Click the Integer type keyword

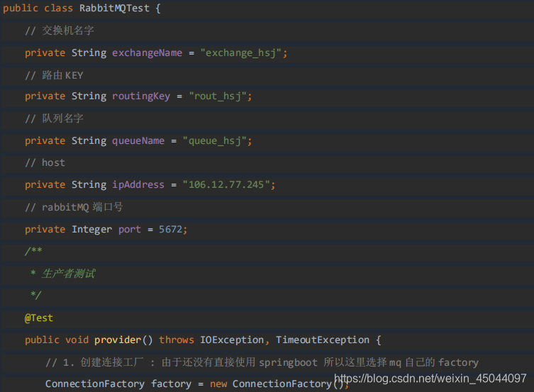coord(91,230)
